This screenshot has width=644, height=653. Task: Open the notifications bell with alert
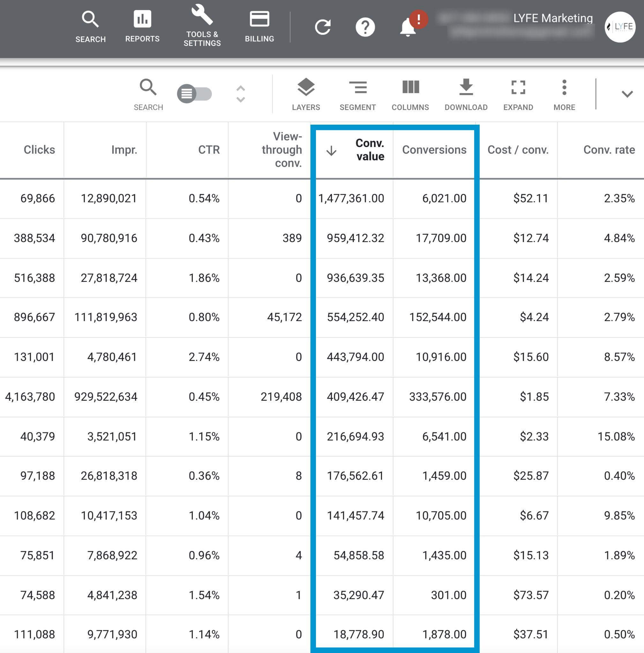point(408,27)
